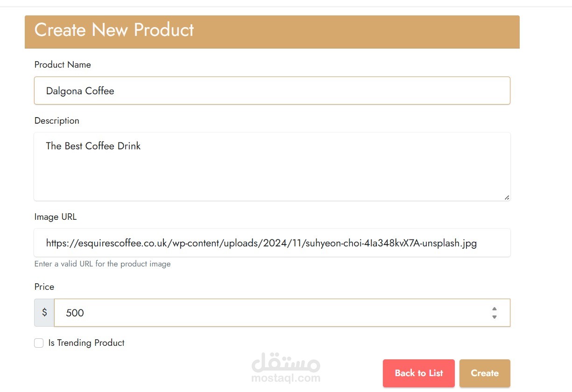Screen dimensions: 572x392
Task: Click the dollar sign price prefix
Action: pos(44,313)
